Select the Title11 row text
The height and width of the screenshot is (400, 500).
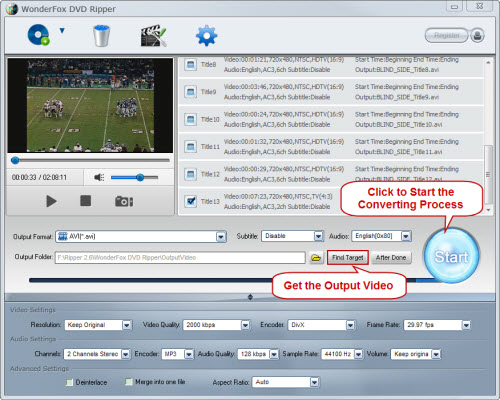pos(210,146)
